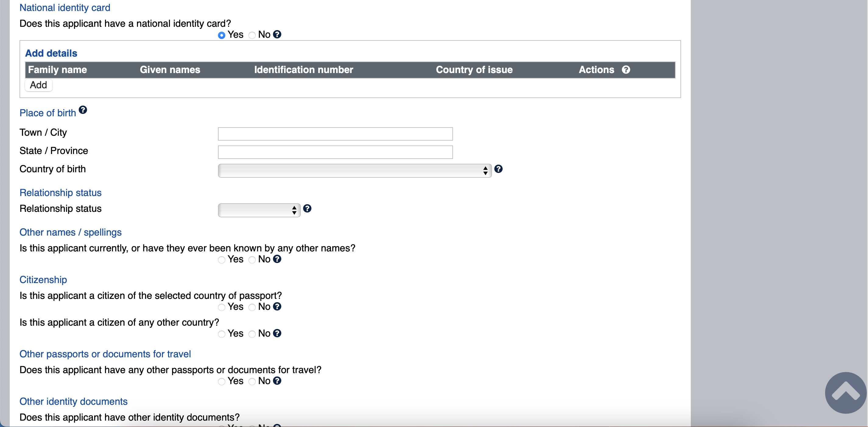The image size is (868, 427).
Task: Open help icon next to Place of birth
Action: click(x=83, y=110)
